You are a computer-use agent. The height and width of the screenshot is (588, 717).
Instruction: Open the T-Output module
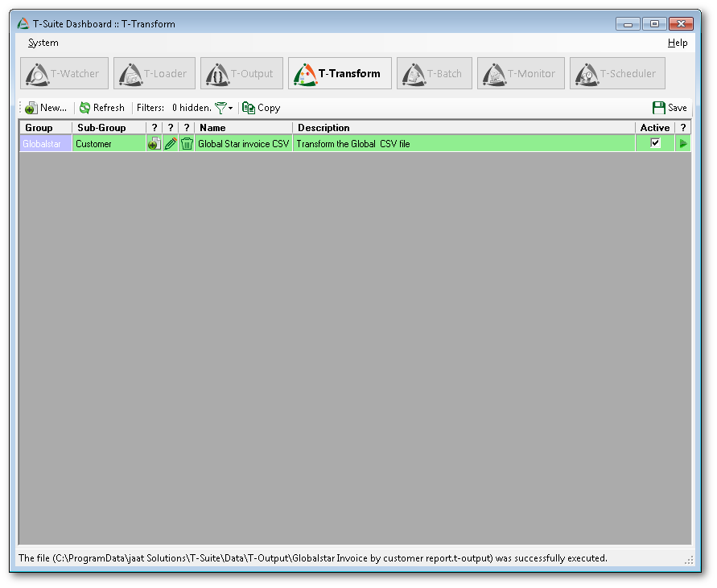point(241,73)
